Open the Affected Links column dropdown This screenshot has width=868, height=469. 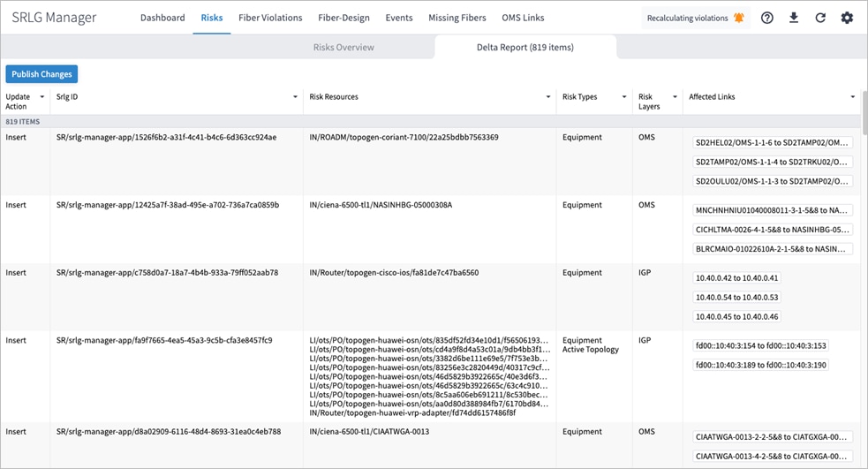(852, 97)
